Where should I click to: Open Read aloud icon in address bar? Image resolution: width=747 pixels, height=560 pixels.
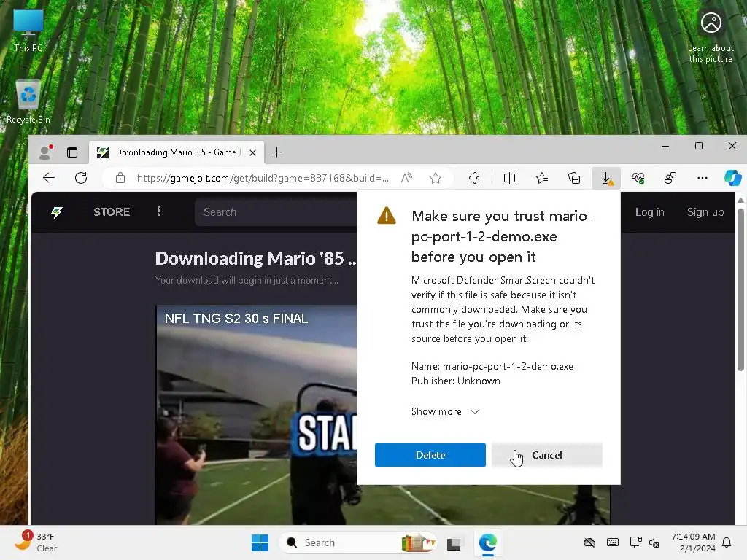406,178
